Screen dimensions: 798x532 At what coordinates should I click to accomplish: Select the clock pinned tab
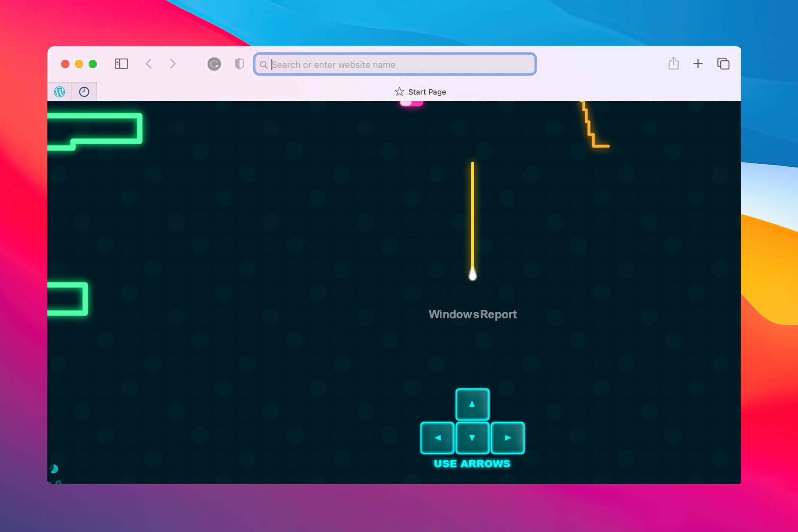[x=84, y=92]
